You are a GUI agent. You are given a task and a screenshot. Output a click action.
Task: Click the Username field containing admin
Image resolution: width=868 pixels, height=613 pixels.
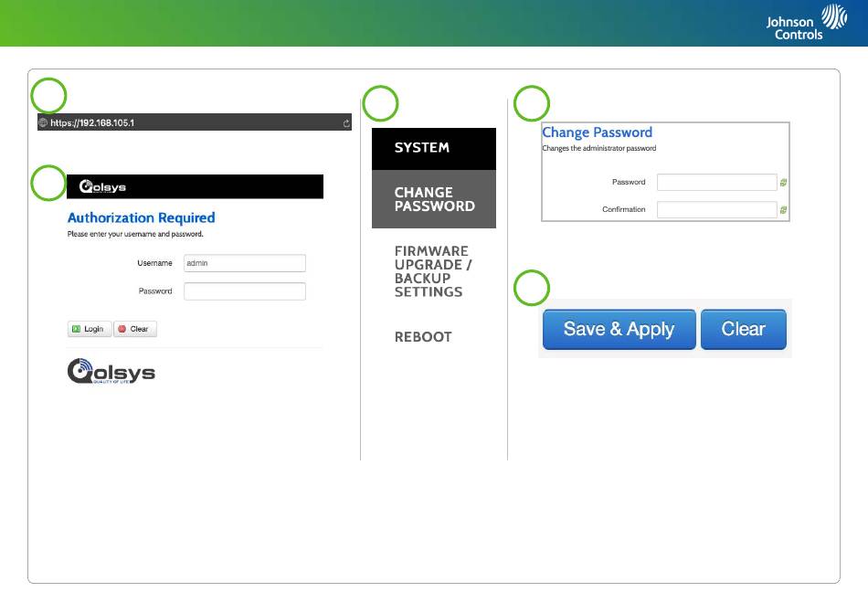[x=245, y=263]
